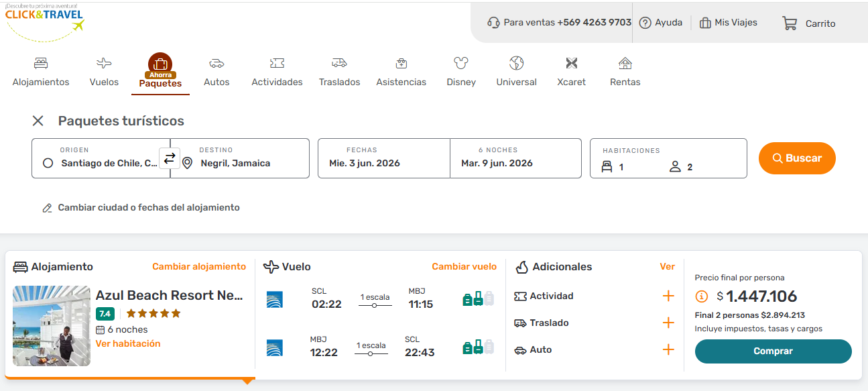Open the Habitaciones guest selector
This screenshot has height=391, width=868.
click(x=668, y=159)
